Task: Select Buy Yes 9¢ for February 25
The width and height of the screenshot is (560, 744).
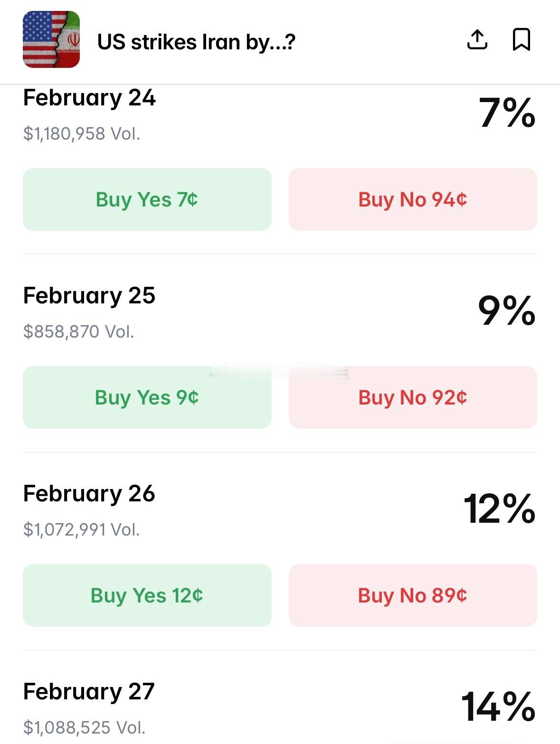Action: pos(147,397)
